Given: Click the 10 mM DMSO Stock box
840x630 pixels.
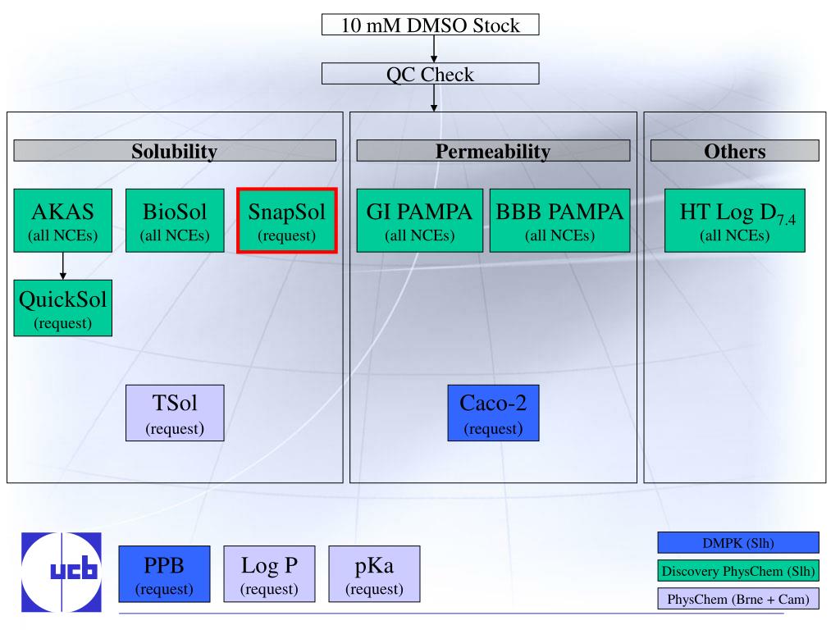Looking at the screenshot, I should pos(430,25).
